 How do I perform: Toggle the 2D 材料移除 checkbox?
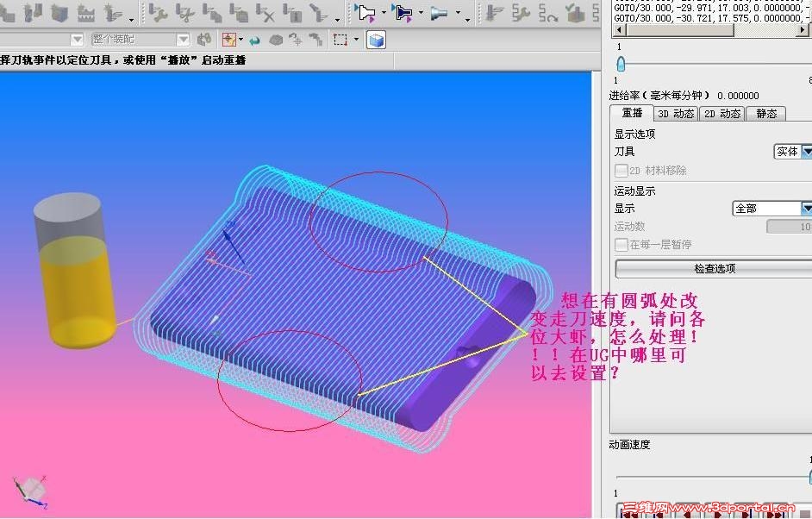(621, 171)
